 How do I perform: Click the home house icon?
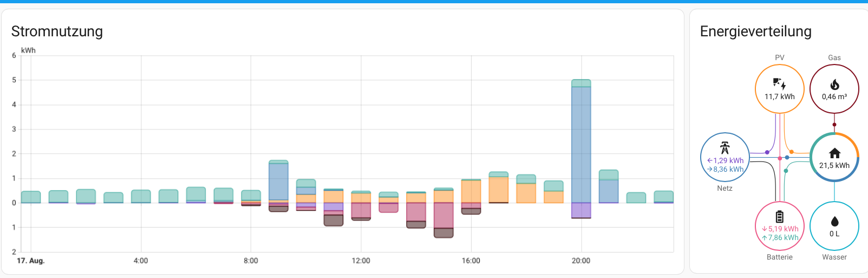pyautogui.click(x=834, y=153)
